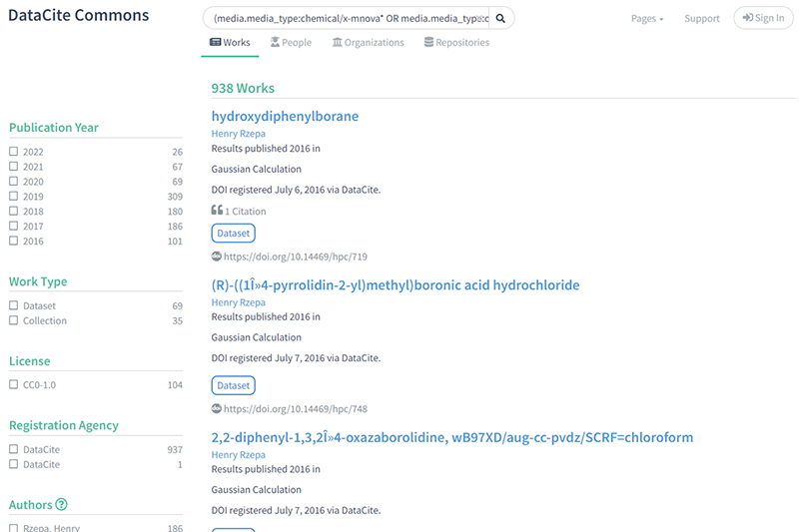Click the search magnifier icon button
799x532 pixels.
pos(501,18)
